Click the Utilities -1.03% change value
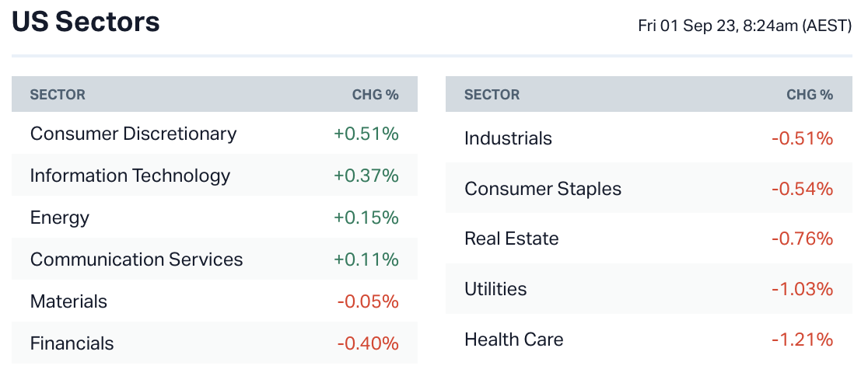This screenshot has width=868, height=376. click(x=802, y=289)
